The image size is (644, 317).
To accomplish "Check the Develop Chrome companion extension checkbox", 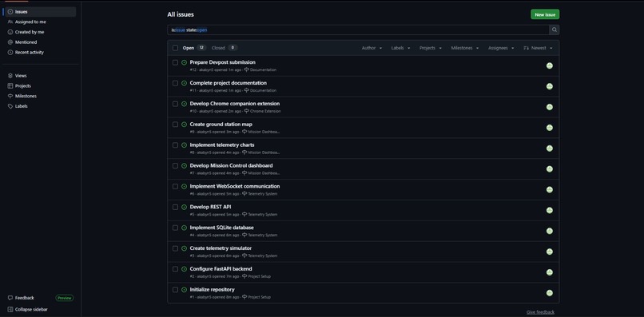I will tap(175, 104).
